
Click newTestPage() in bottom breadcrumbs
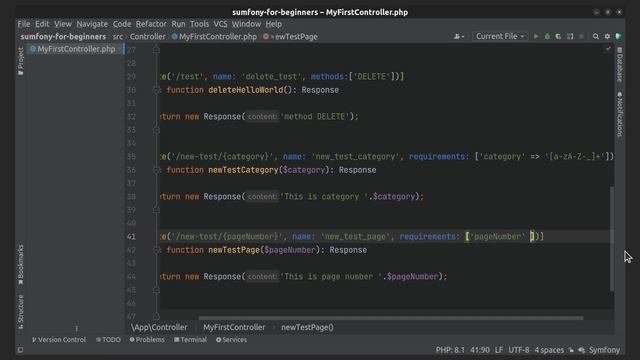(x=307, y=327)
